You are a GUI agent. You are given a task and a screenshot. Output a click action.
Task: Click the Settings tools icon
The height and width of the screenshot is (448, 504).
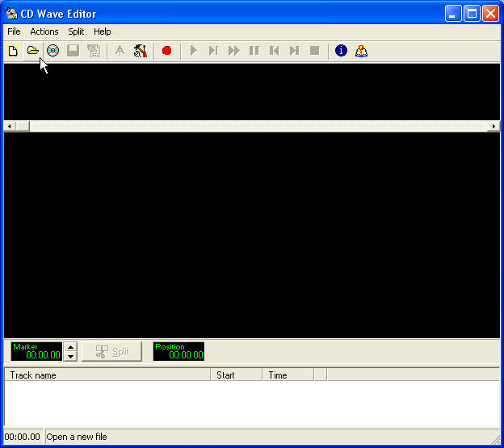(141, 51)
